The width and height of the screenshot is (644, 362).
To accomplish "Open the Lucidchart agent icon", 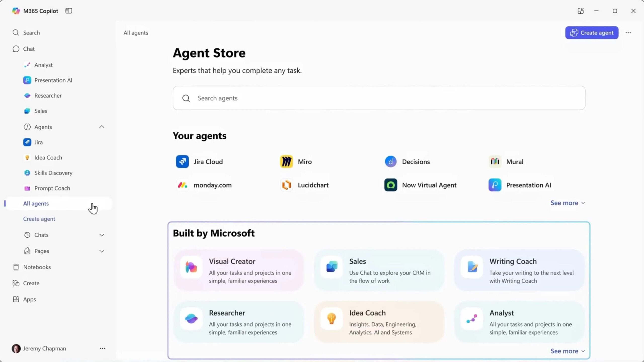I will [x=286, y=185].
